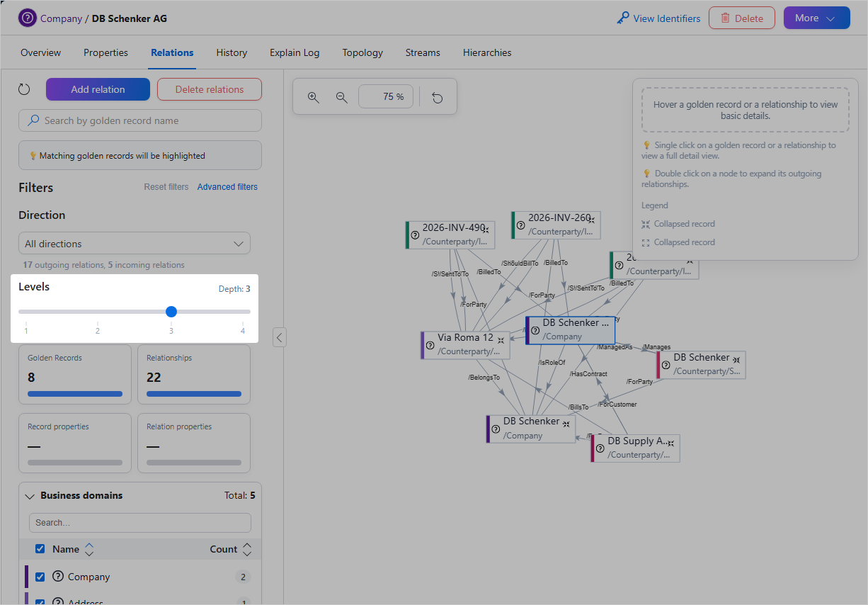This screenshot has height=605, width=868.
Task: Open Advanced filters
Action: point(227,187)
